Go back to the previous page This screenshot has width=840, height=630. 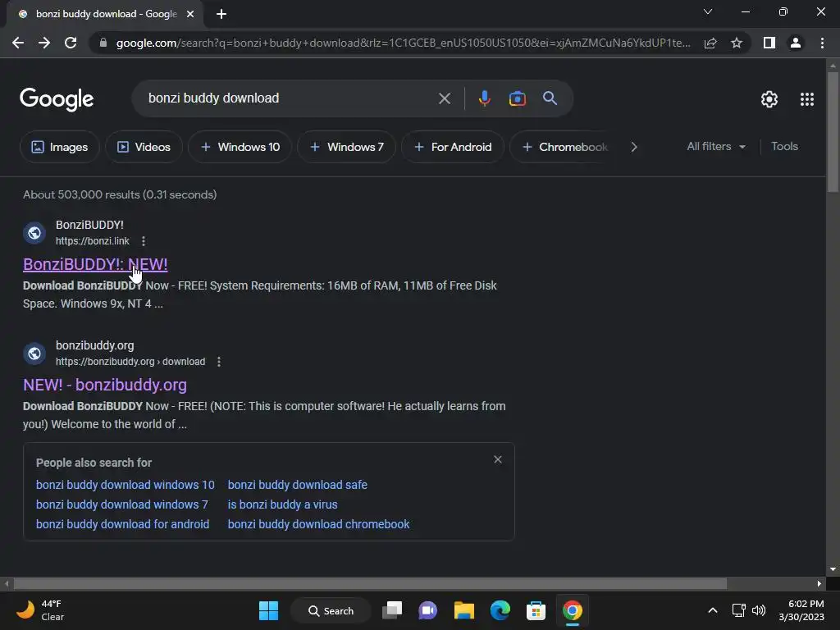(x=18, y=43)
